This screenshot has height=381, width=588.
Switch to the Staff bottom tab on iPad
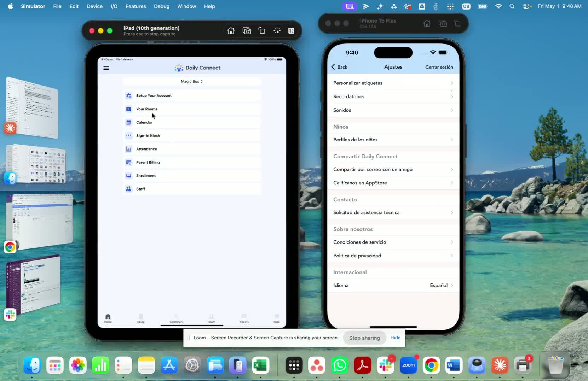[212, 318]
